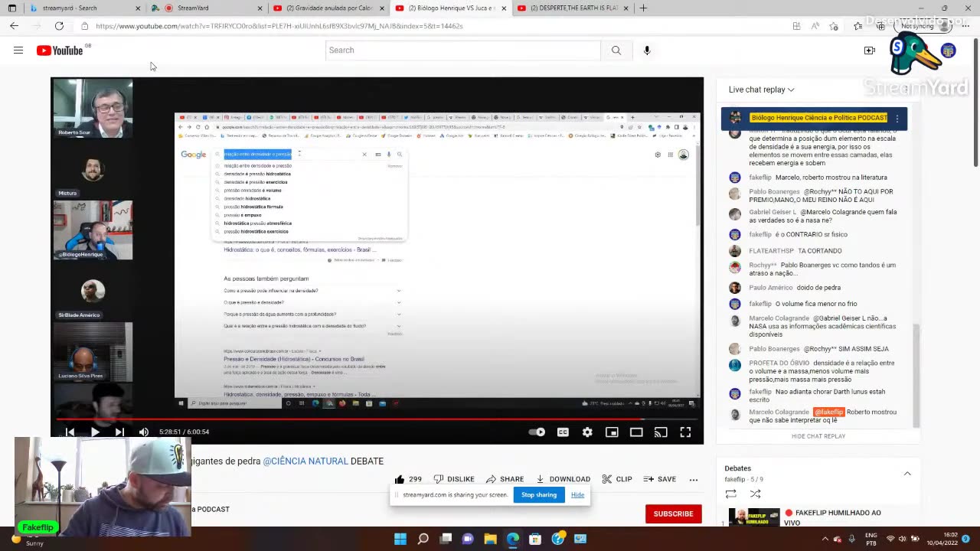
Task: Click the browser address bar URL
Action: tap(279, 26)
